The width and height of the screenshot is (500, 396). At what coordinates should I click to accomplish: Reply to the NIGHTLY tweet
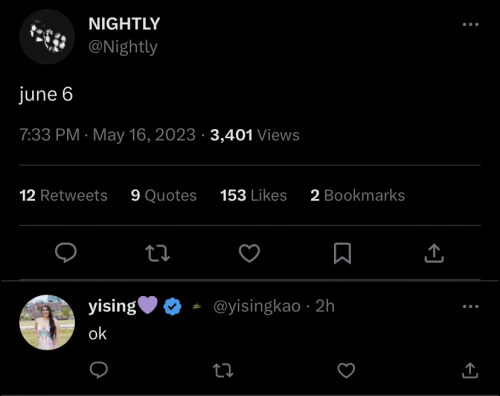(x=66, y=253)
